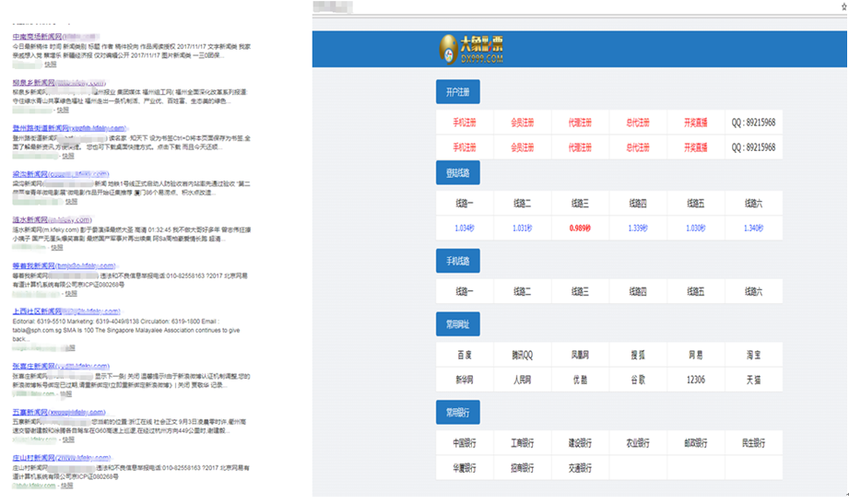Screen dimensions: 849x504
Task: Open the 新华网 site link
Action: tap(465, 380)
